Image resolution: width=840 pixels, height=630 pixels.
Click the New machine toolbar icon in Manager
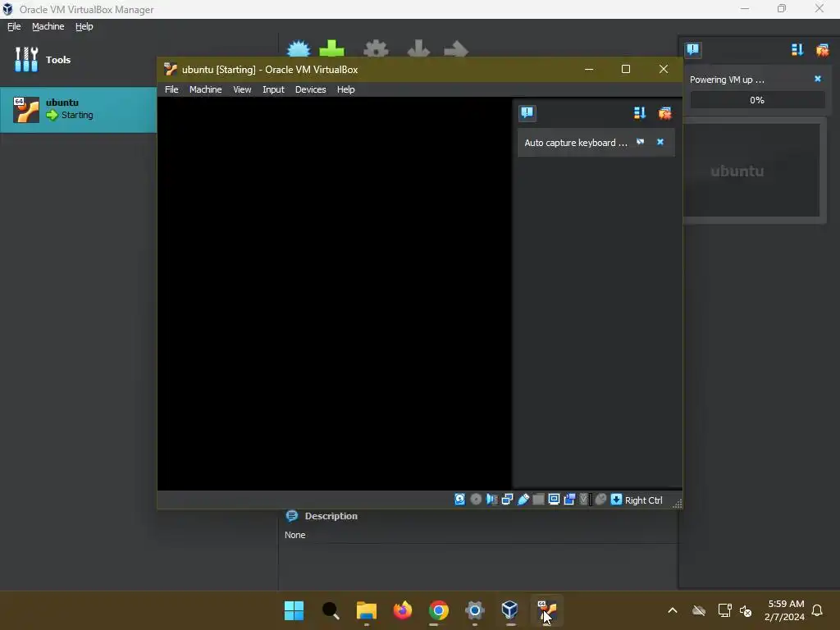coord(299,48)
